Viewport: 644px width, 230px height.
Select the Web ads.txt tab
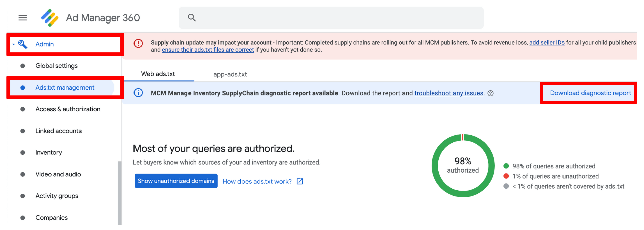pos(158,74)
